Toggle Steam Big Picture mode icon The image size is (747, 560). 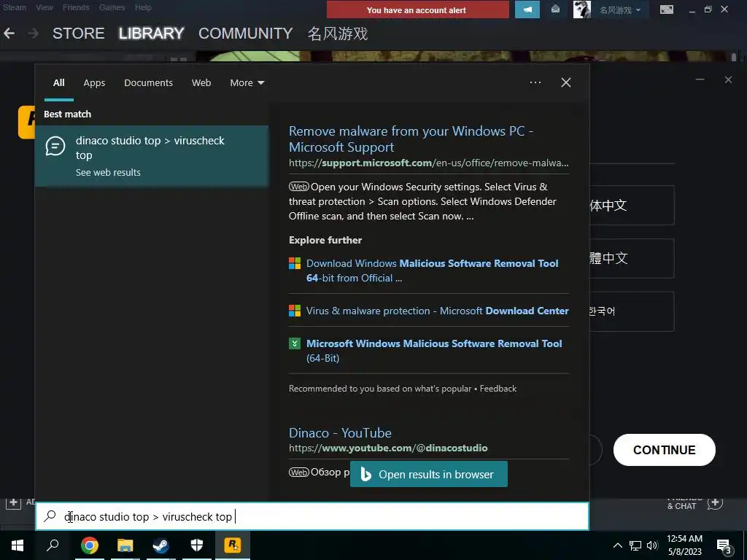coord(667,9)
